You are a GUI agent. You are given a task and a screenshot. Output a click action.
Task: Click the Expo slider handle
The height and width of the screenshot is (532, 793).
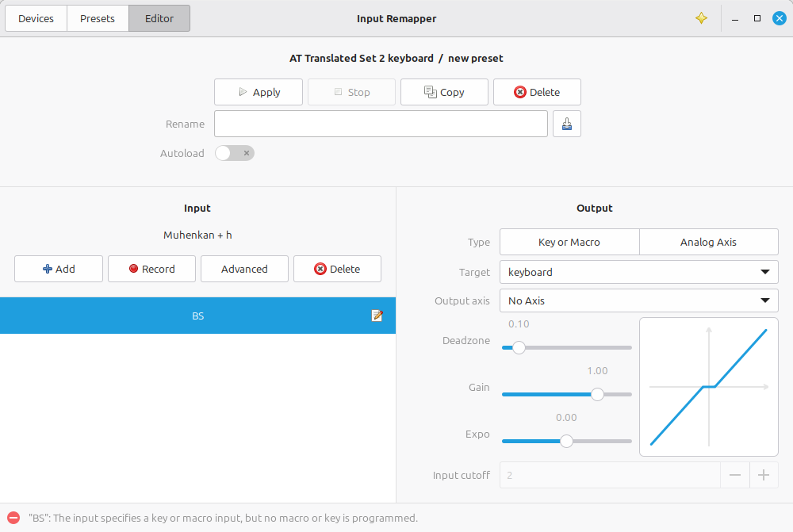pos(566,441)
